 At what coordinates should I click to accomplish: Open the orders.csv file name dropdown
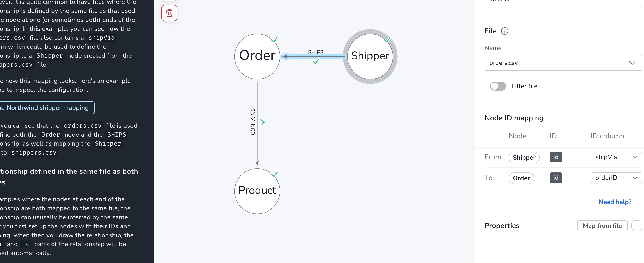(563, 63)
